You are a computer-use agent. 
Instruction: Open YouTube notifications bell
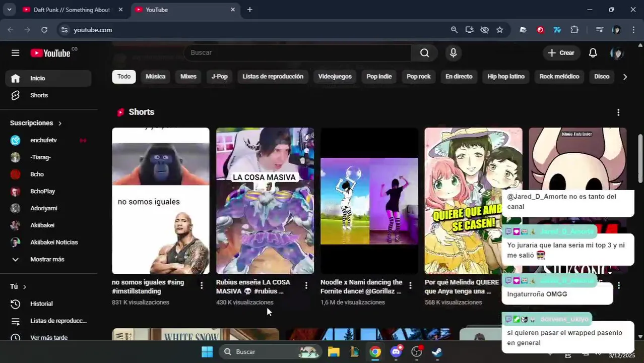click(593, 53)
